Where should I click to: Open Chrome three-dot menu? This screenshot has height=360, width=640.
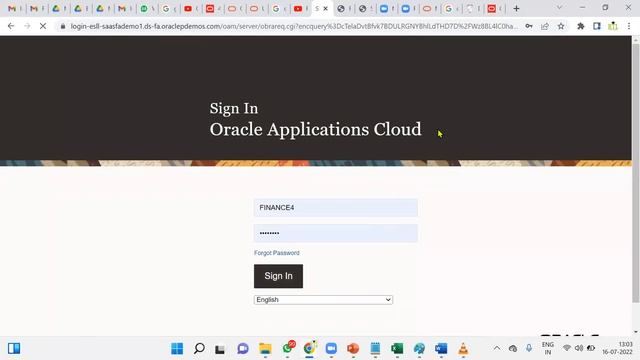629,26
